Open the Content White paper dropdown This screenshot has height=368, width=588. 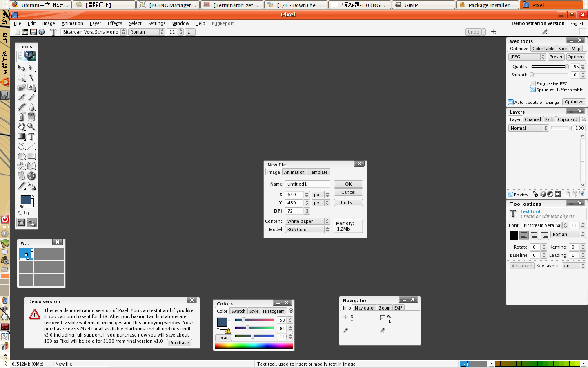pos(307,221)
